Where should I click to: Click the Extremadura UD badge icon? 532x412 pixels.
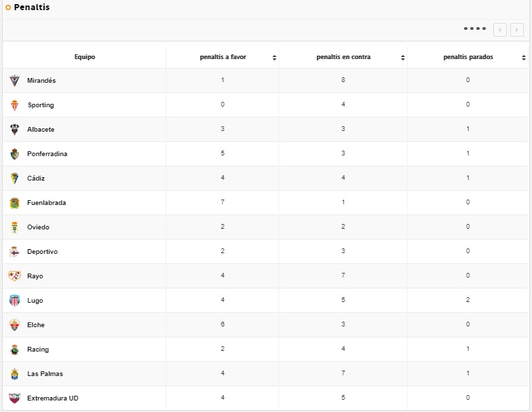pyautogui.click(x=15, y=398)
